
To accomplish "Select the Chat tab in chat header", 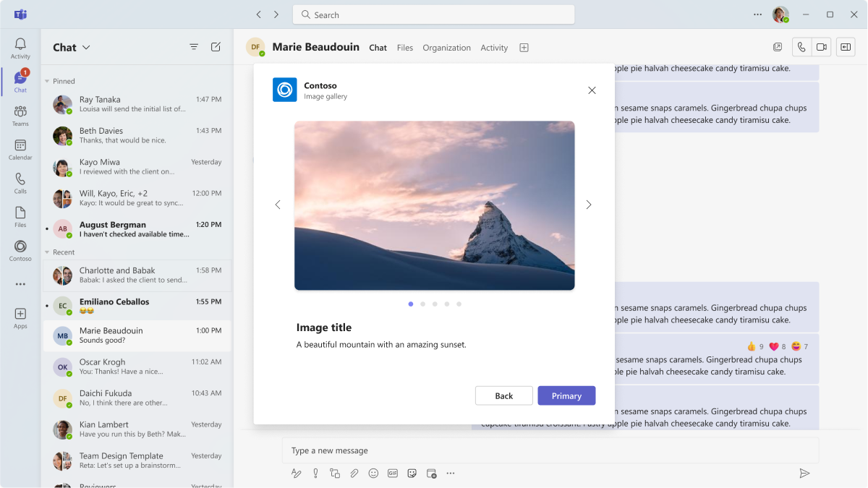I will (x=378, y=48).
